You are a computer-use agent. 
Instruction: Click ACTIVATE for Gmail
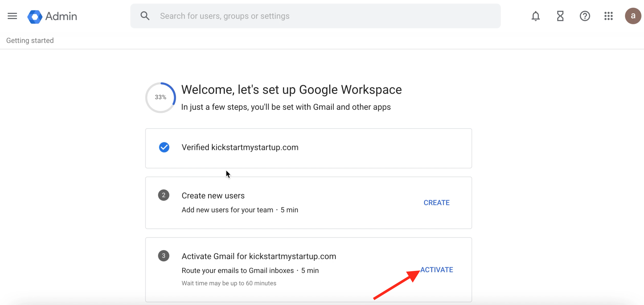tap(437, 270)
